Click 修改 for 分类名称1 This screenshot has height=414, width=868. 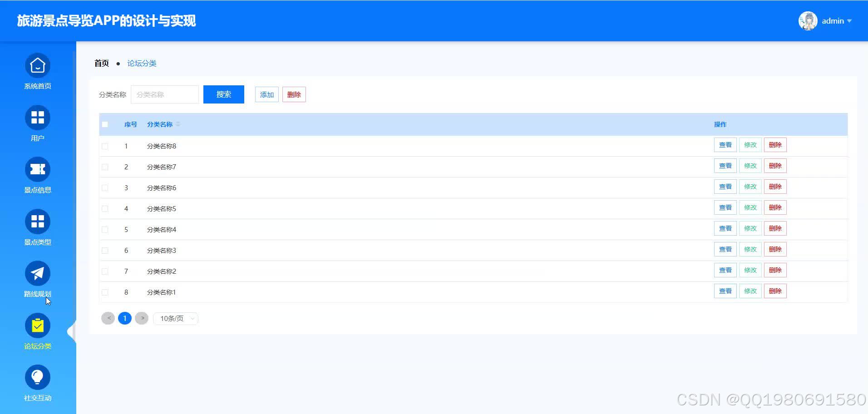750,291
